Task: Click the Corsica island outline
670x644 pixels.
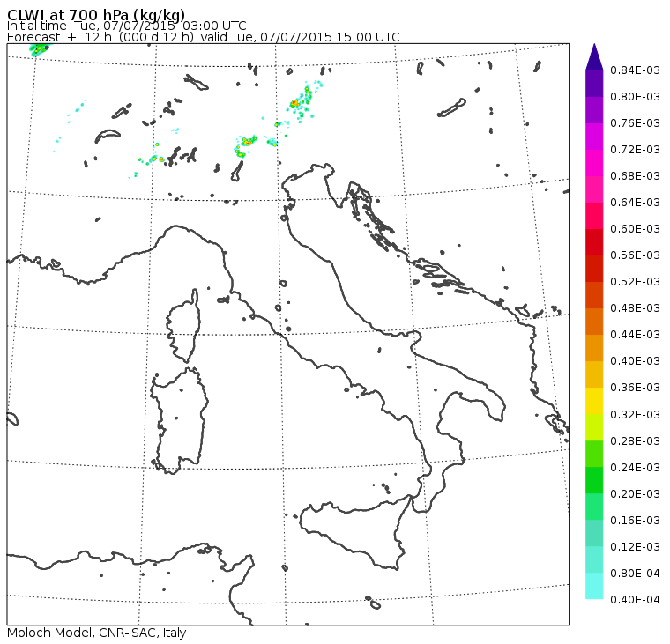Action: tap(184, 325)
